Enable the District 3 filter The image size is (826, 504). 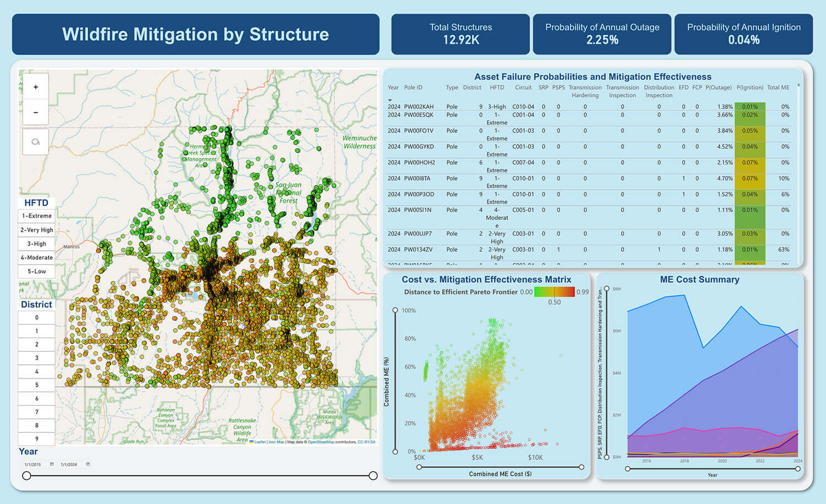pos(36,358)
